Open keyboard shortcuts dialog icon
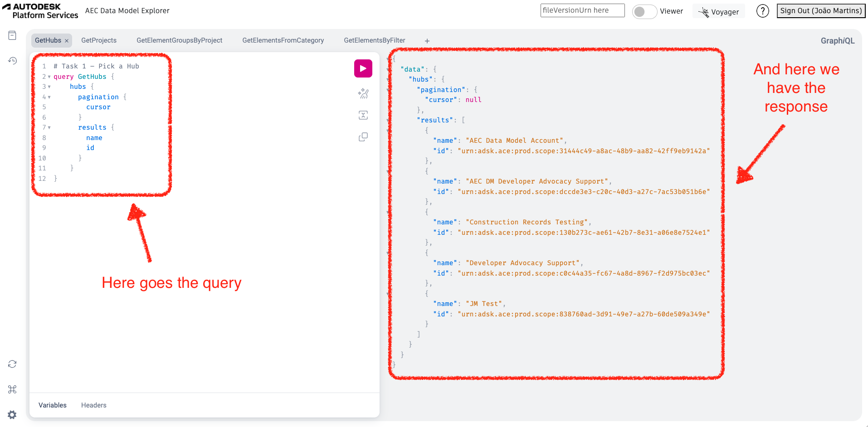 pos(12,389)
